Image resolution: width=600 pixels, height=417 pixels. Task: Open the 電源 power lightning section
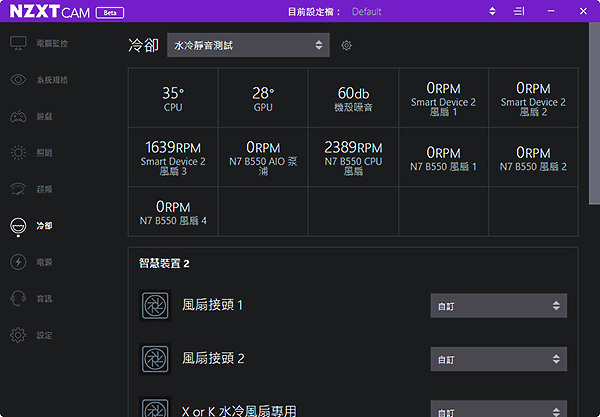coord(31,262)
